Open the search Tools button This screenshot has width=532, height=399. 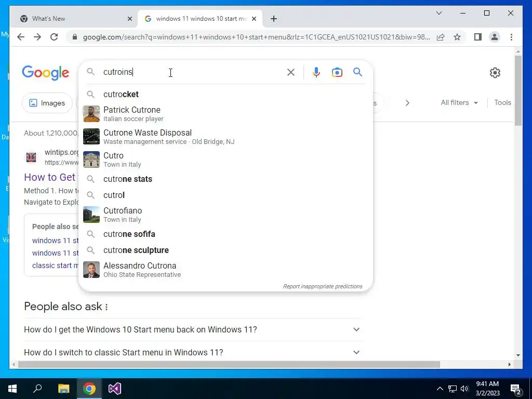[x=502, y=102]
